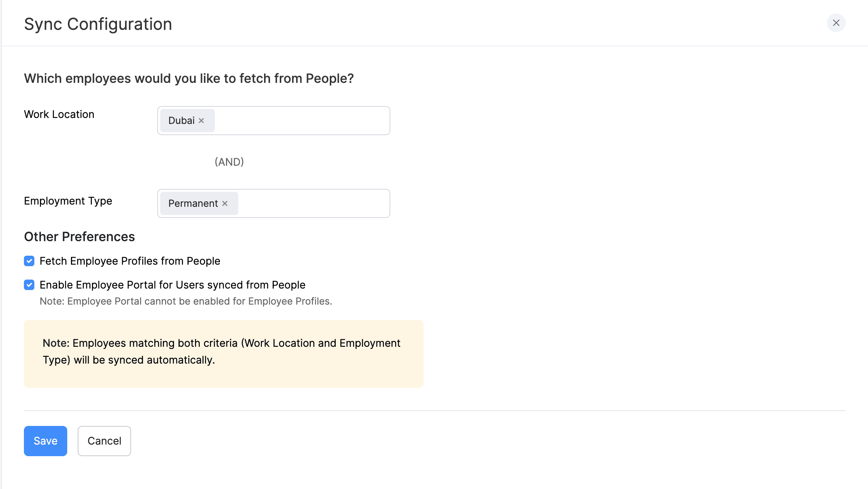Select the Permanent tag label
This screenshot has width=868, height=489.
pyautogui.click(x=193, y=203)
